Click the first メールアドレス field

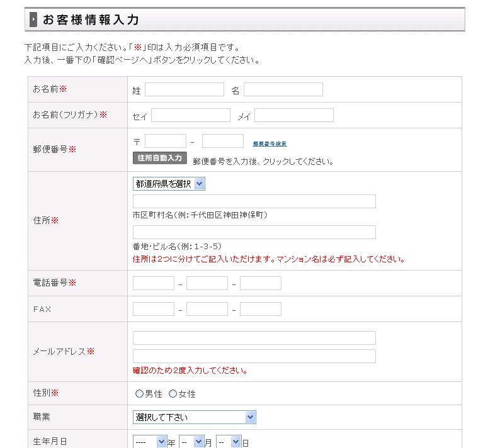(x=254, y=338)
